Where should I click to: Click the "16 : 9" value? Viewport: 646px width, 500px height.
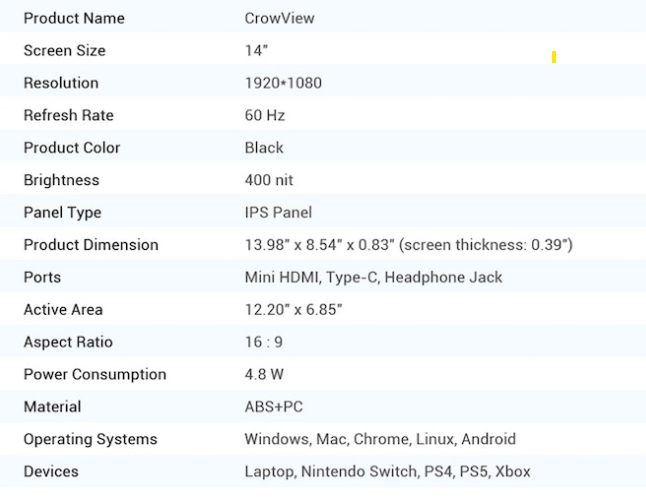click(x=264, y=342)
